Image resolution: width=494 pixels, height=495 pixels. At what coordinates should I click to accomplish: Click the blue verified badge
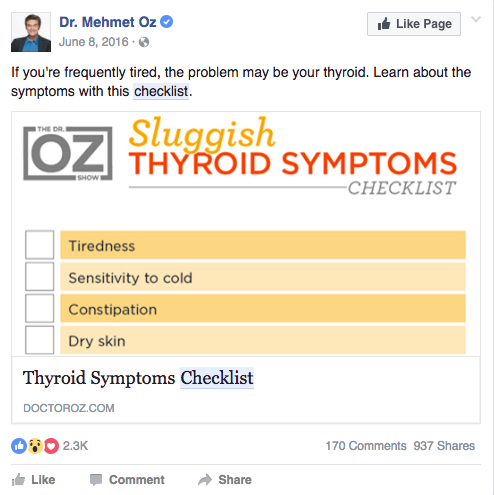(x=167, y=22)
